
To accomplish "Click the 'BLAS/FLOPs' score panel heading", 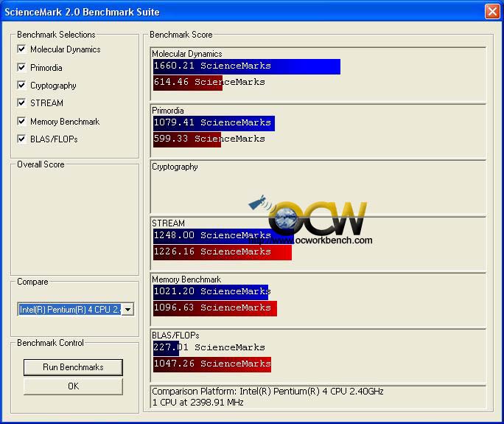I will pos(175,336).
